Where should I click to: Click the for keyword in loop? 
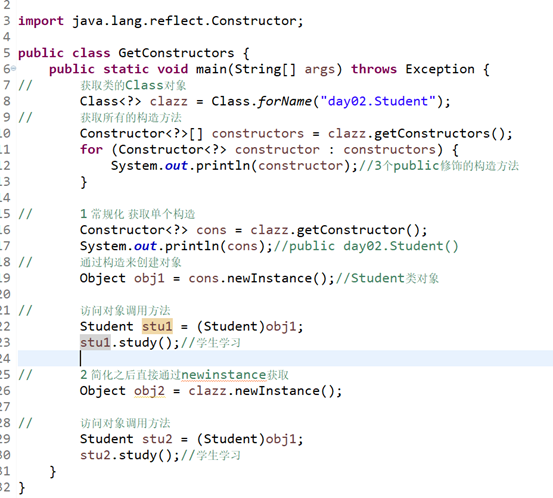click(91, 150)
